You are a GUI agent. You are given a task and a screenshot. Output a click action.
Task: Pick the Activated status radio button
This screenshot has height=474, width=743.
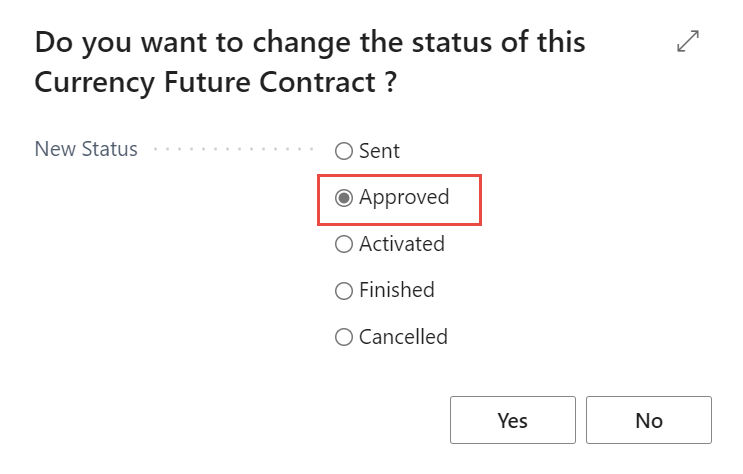coord(344,244)
